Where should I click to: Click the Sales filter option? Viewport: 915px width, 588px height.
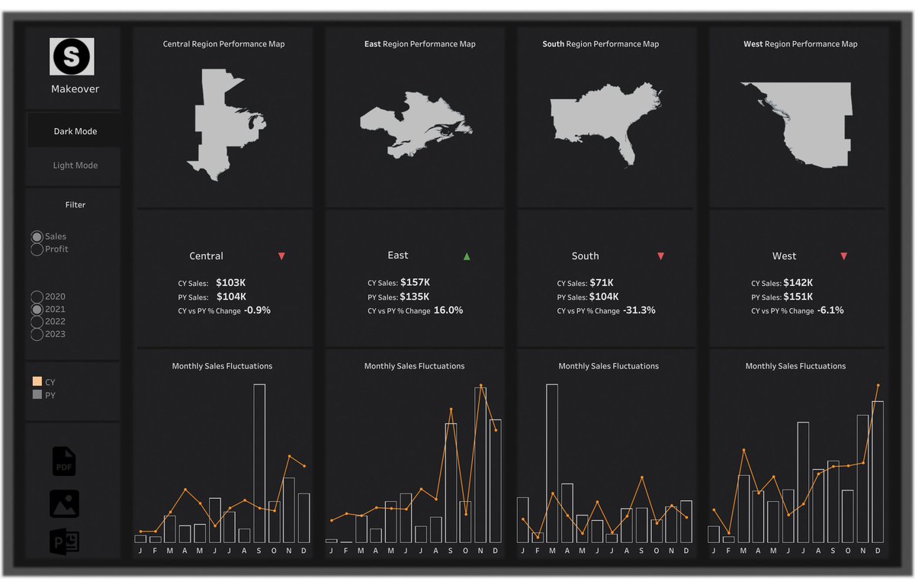(37, 236)
